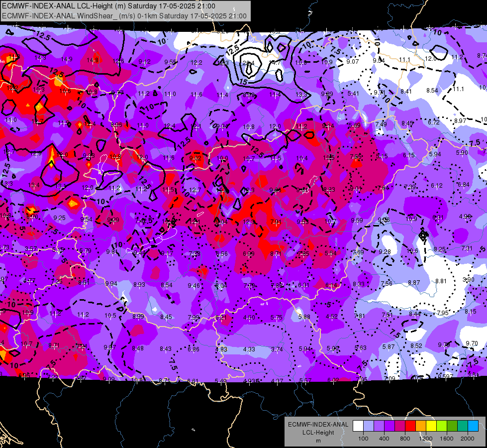Click the grid value 9.70
487x448 pixels.
[x=472, y=343]
